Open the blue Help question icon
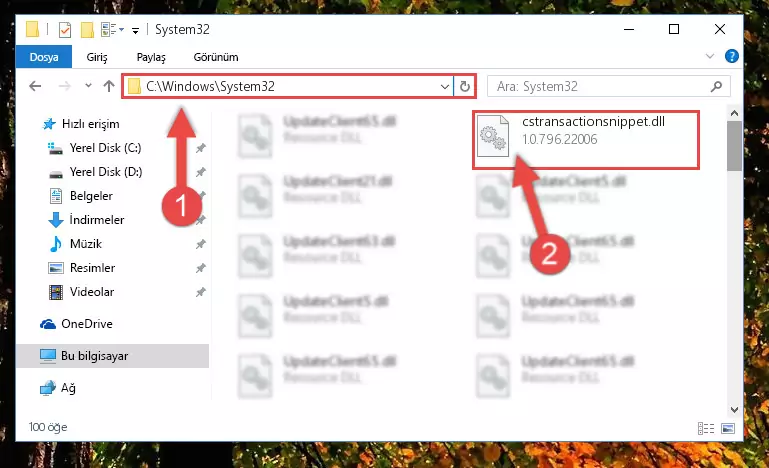Screen dimensions: 769x468 (x=731, y=56)
